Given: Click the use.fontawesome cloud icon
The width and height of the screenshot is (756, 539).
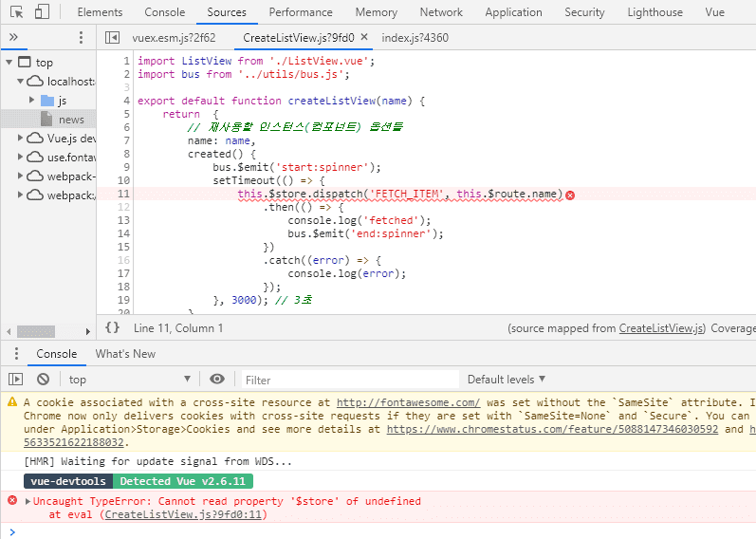Looking at the screenshot, I should (x=35, y=157).
